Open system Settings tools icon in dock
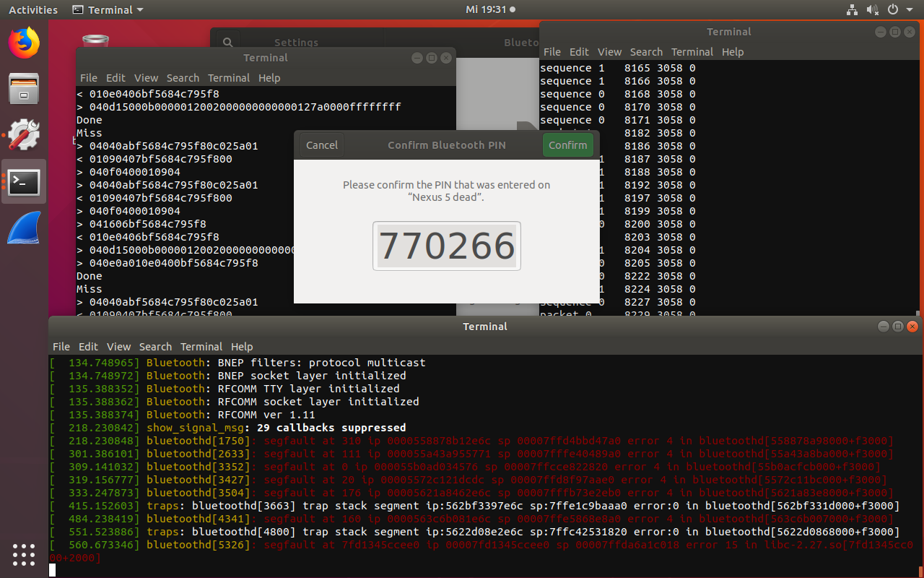 [x=24, y=134]
